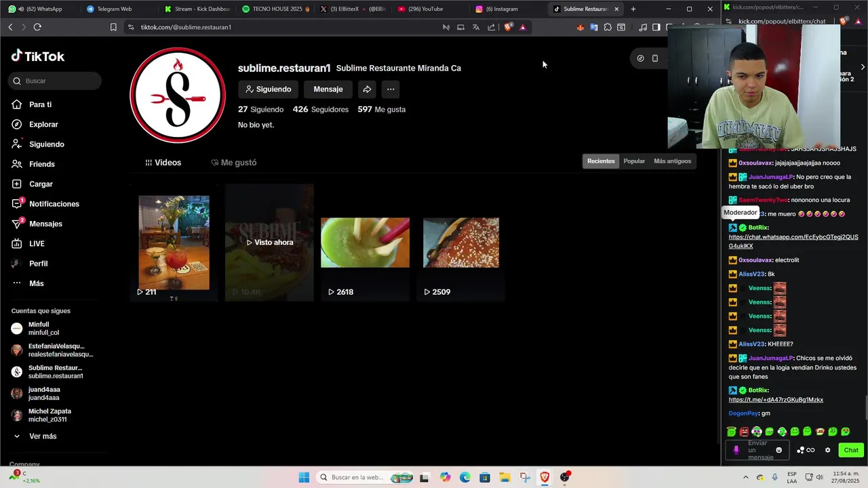Open the Friends page
The height and width of the screenshot is (488, 868).
(41, 164)
